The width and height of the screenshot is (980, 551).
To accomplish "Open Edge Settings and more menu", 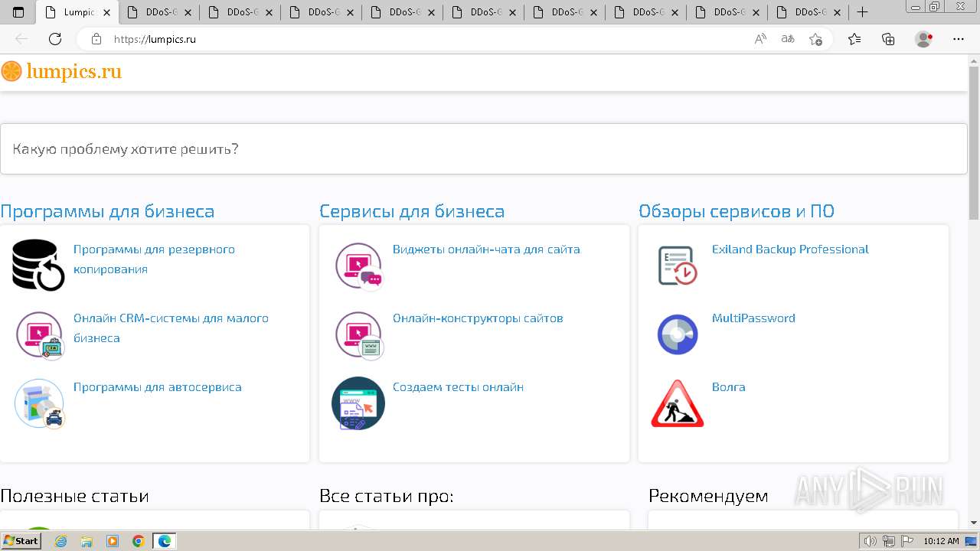I will pos(959,39).
